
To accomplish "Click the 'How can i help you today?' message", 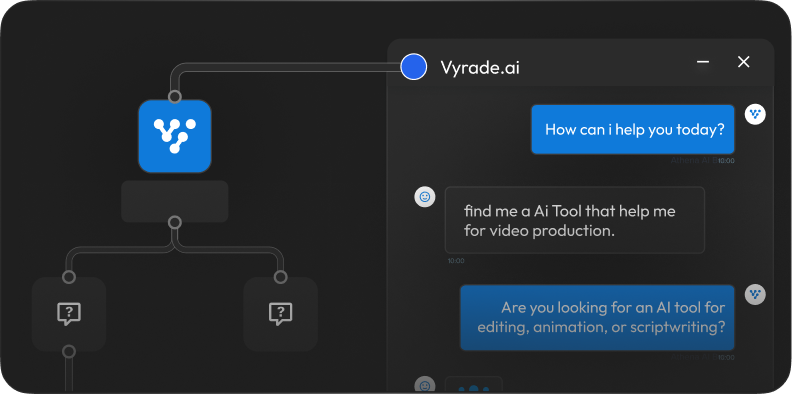I will pos(632,129).
